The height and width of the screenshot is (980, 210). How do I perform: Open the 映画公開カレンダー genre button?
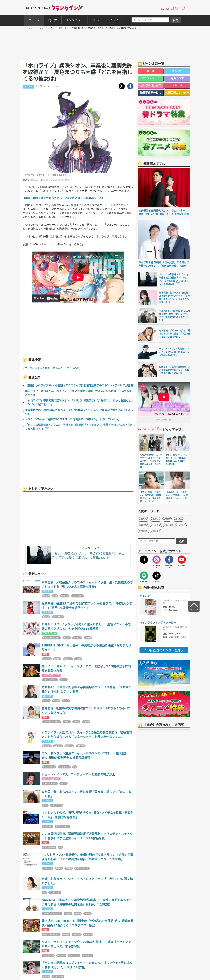coord(177,93)
